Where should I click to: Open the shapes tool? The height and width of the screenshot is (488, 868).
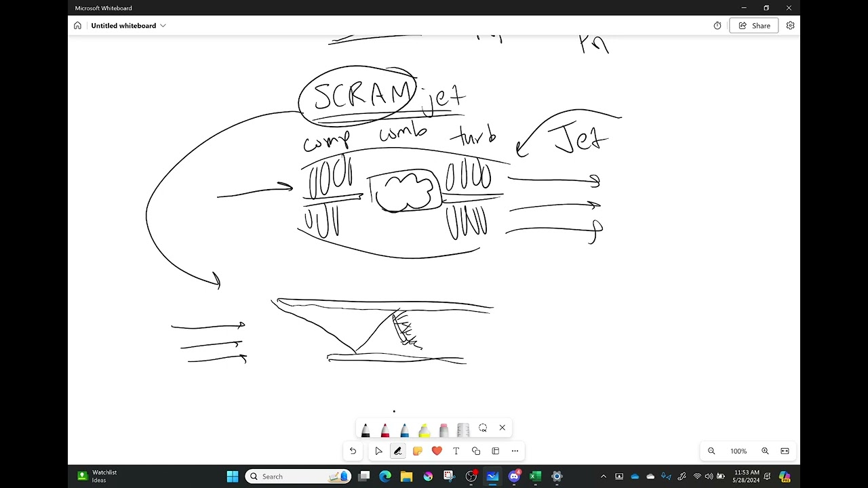click(x=476, y=451)
